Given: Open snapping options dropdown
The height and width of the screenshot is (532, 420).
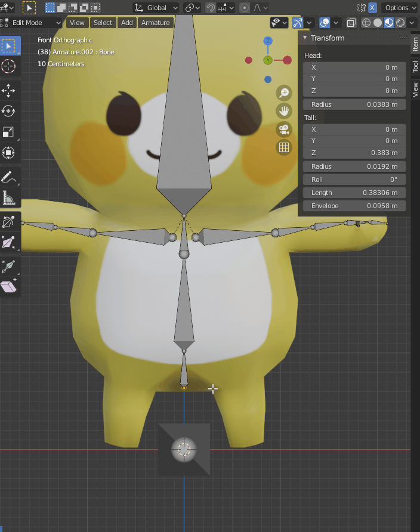Looking at the screenshot, I should [x=226, y=8].
